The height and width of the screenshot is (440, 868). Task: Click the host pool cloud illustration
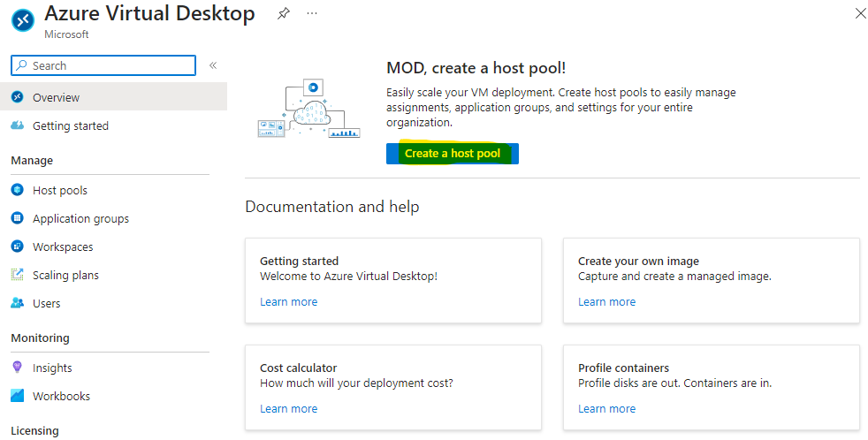[308, 109]
